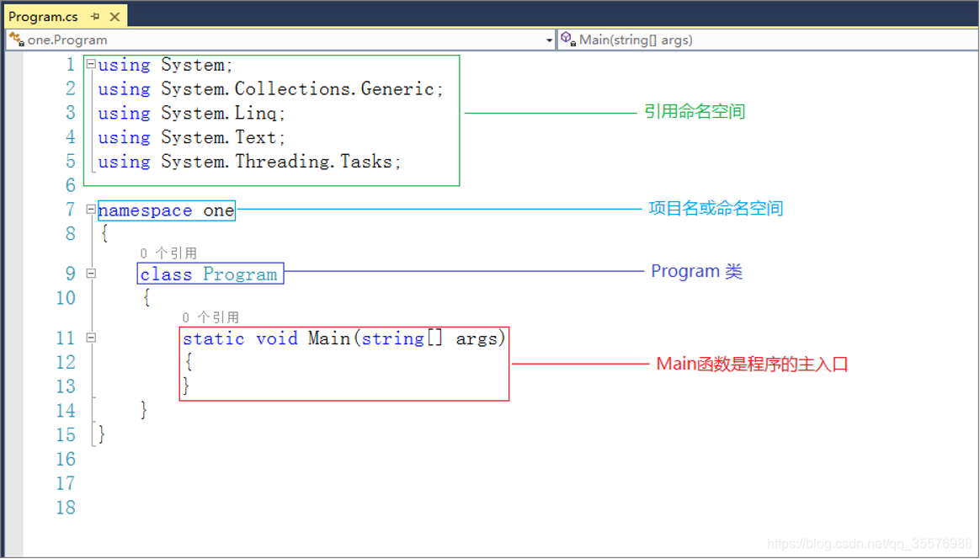The width and height of the screenshot is (980, 559).
Task: Open the Main(string[] args) member dropdown
Action: coord(767,40)
